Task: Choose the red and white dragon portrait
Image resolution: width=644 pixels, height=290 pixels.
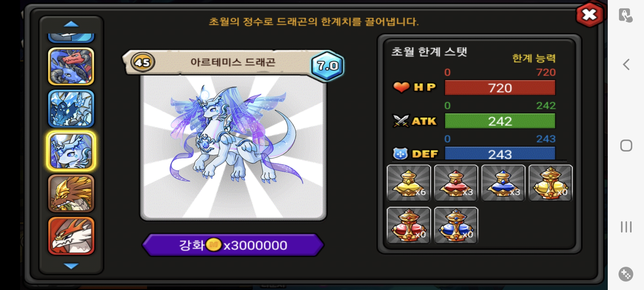Action: 71,236
